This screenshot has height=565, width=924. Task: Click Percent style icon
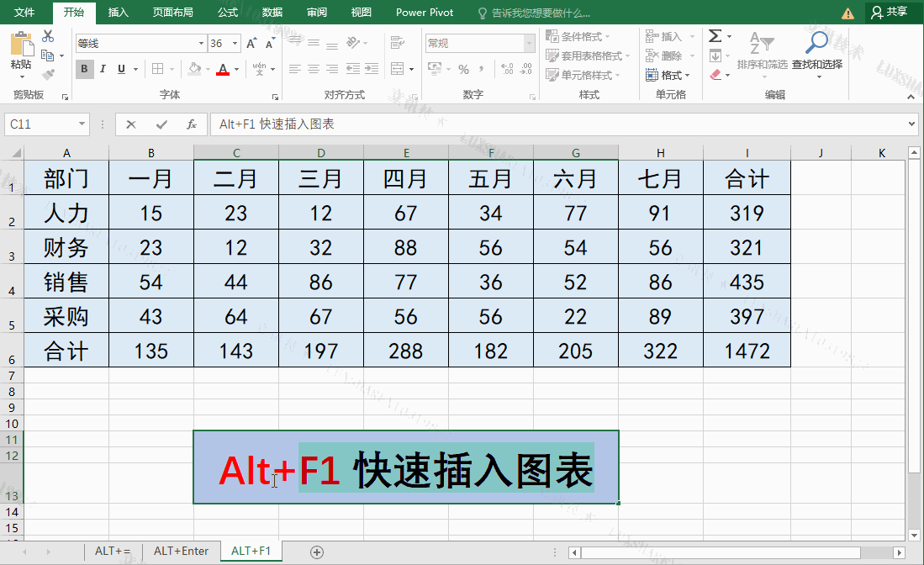464,70
